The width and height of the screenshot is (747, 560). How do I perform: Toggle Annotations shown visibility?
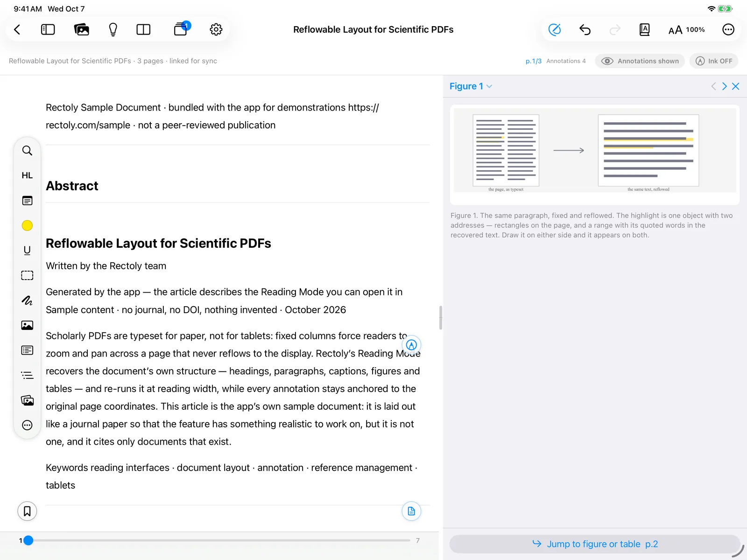point(640,61)
